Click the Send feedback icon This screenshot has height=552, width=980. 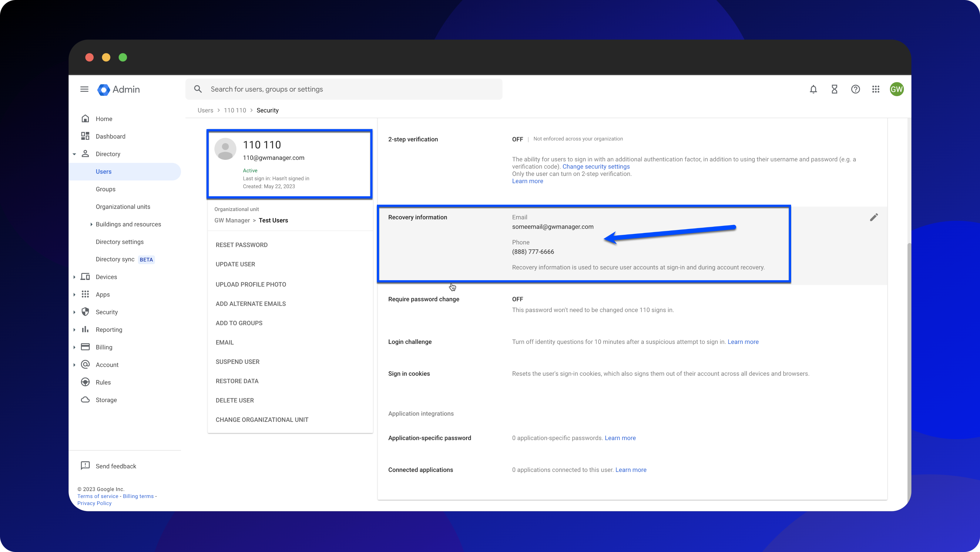point(85,466)
